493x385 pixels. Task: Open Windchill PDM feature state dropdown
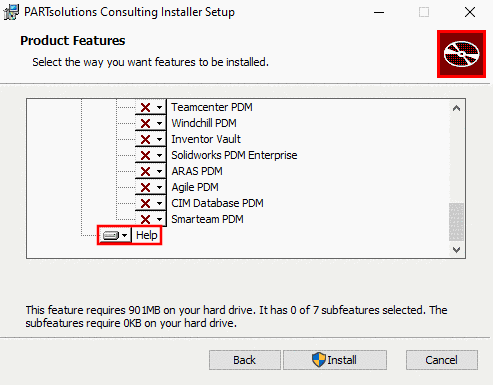click(150, 123)
